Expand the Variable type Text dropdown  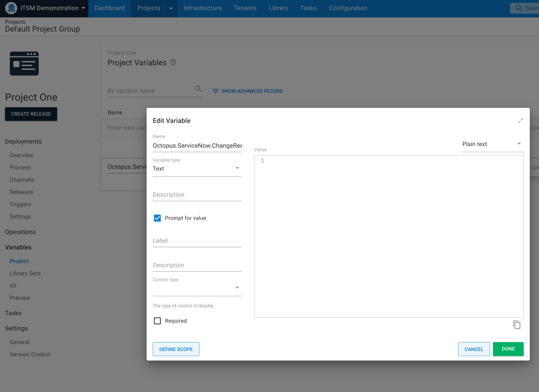[x=237, y=169]
